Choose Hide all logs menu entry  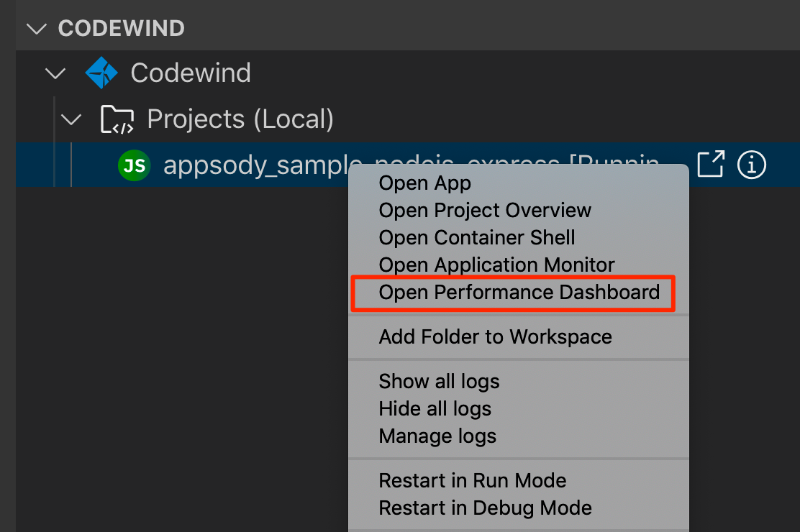point(519,408)
